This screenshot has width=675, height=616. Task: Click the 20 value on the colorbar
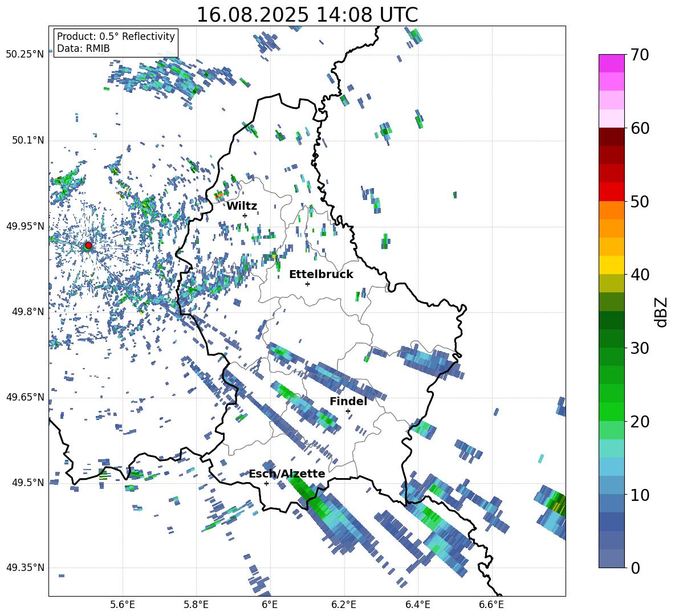coord(640,421)
